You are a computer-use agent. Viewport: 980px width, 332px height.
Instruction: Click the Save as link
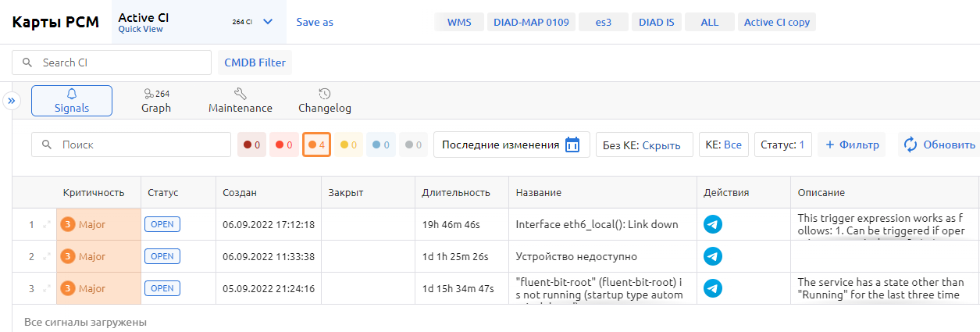315,22
